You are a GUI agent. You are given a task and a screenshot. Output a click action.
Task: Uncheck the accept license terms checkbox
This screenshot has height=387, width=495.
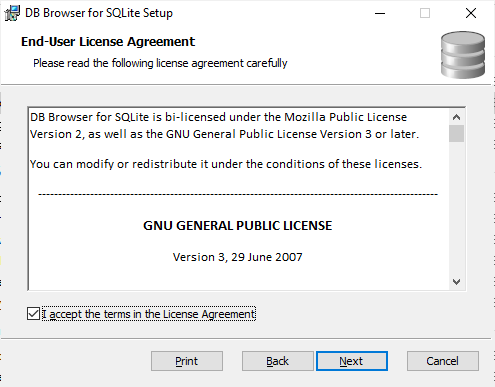pos(33,314)
